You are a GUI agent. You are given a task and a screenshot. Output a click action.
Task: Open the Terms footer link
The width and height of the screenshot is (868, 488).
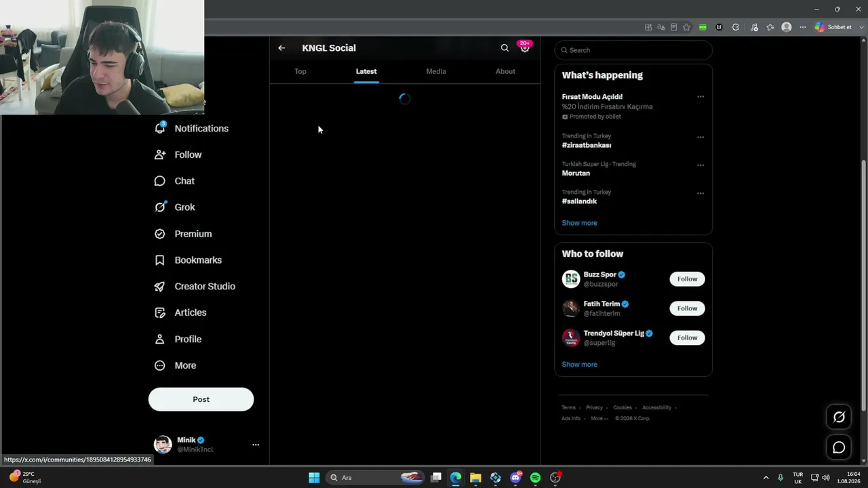(x=568, y=407)
